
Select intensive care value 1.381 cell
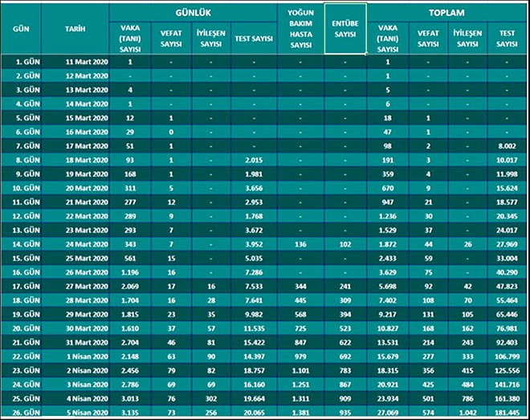click(300, 414)
